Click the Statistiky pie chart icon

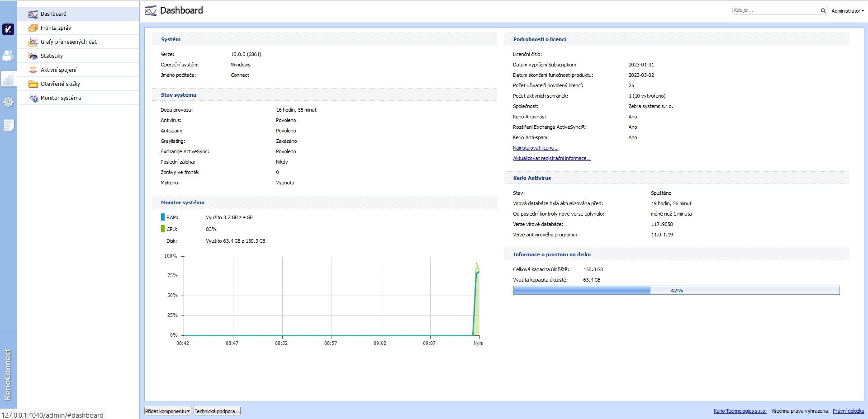click(33, 56)
